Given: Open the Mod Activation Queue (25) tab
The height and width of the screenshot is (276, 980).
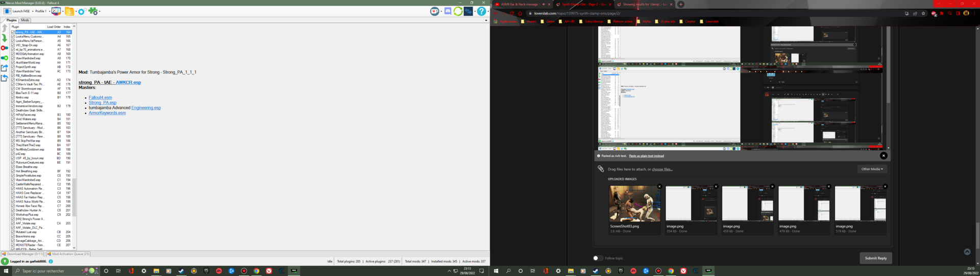Looking at the screenshot, I should tap(68, 254).
